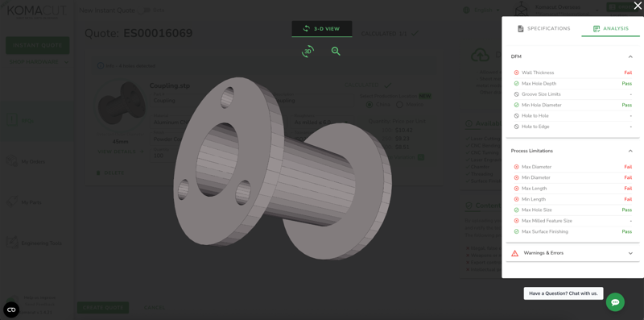Screen dimensions: 644x320
Task: Click View Details under part thumbnail
Action: 121,152
